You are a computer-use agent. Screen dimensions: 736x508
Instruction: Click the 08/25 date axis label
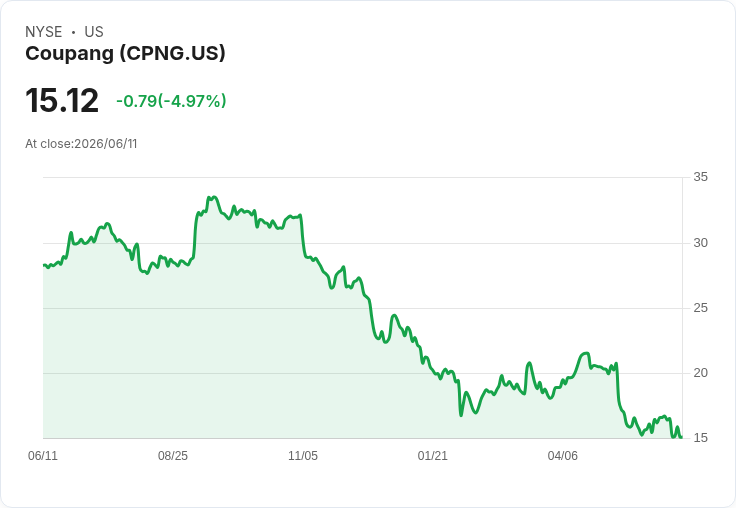(x=173, y=455)
